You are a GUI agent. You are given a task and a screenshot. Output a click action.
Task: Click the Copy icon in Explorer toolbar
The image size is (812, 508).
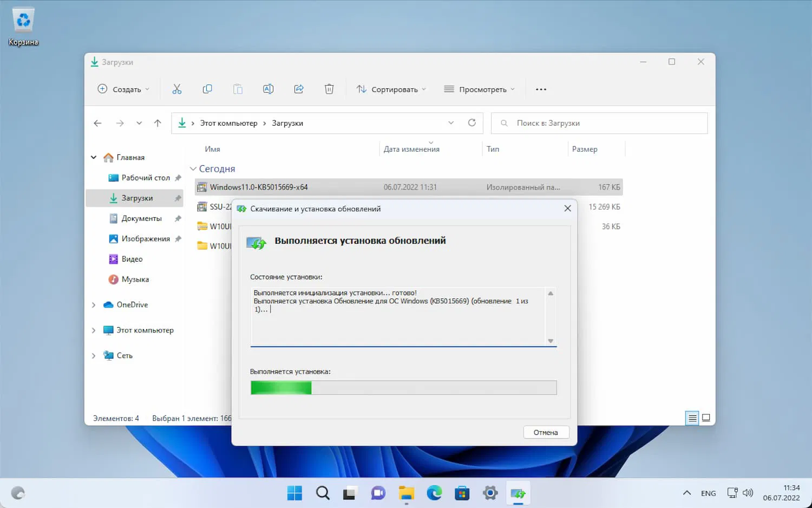pyautogui.click(x=207, y=89)
